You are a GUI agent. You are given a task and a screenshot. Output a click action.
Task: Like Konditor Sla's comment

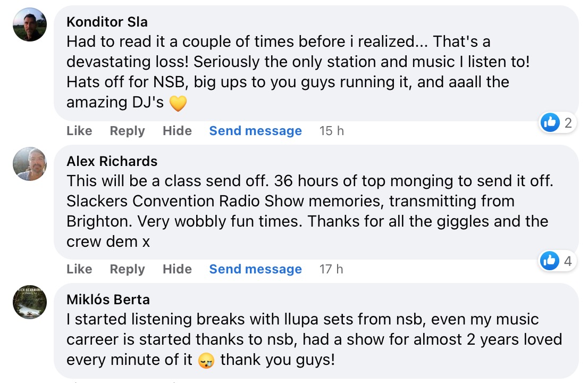pyautogui.click(x=79, y=131)
